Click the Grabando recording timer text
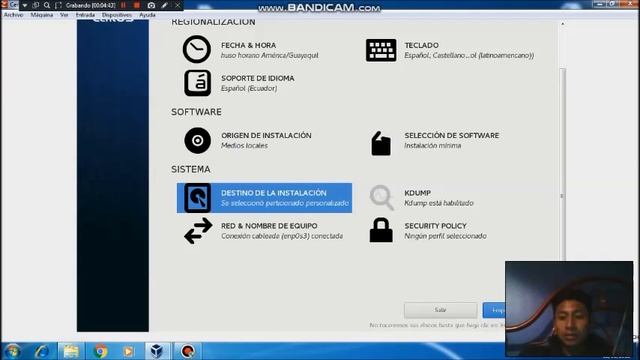 pos(91,5)
